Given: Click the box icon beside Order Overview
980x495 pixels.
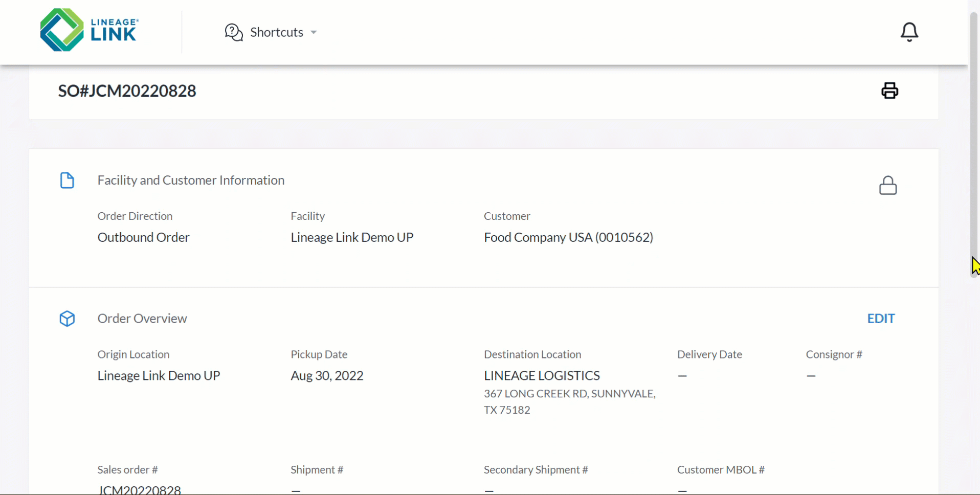Looking at the screenshot, I should tap(67, 319).
